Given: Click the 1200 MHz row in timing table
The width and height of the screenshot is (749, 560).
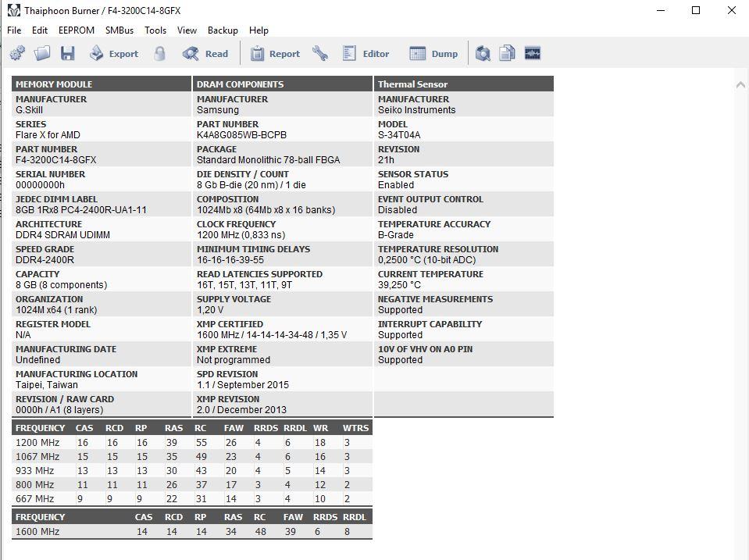Looking at the screenshot, I should click(x=191, y=443).
